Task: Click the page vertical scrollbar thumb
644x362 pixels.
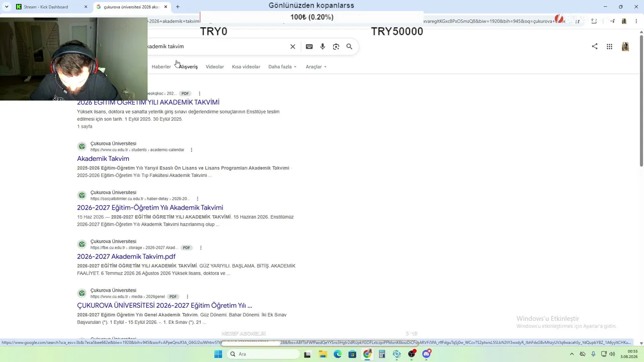Action: point(641,101)
